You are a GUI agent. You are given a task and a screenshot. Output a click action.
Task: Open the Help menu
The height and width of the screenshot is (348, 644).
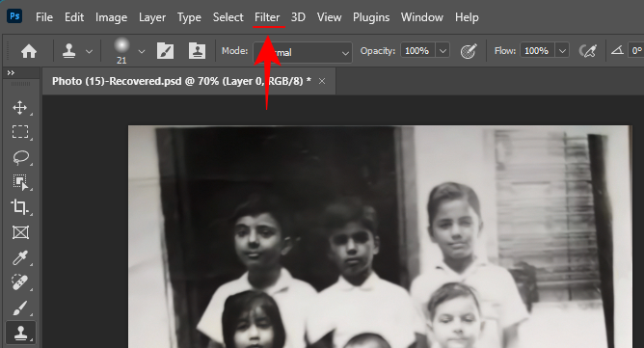click(467, 17)
